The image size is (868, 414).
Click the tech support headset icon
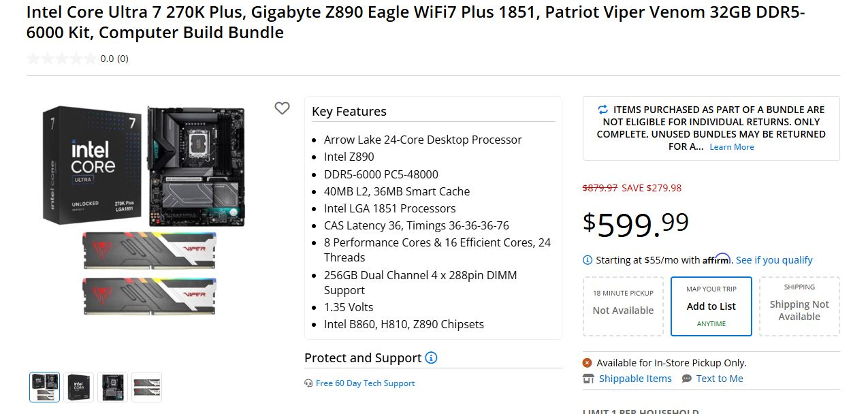(309, 383)
